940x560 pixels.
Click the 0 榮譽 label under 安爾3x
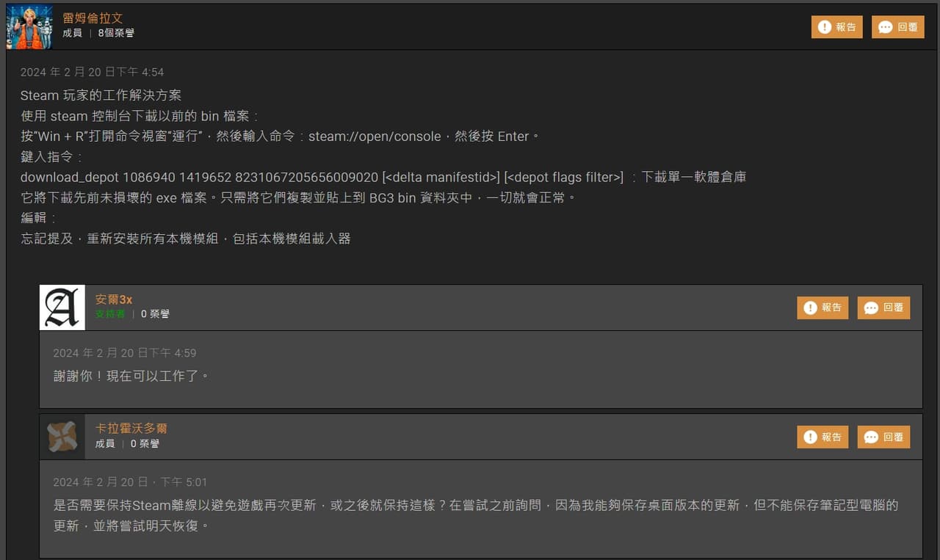(154, 313)
